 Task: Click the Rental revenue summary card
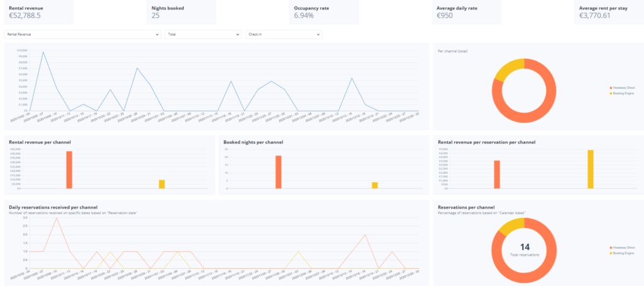36,12
